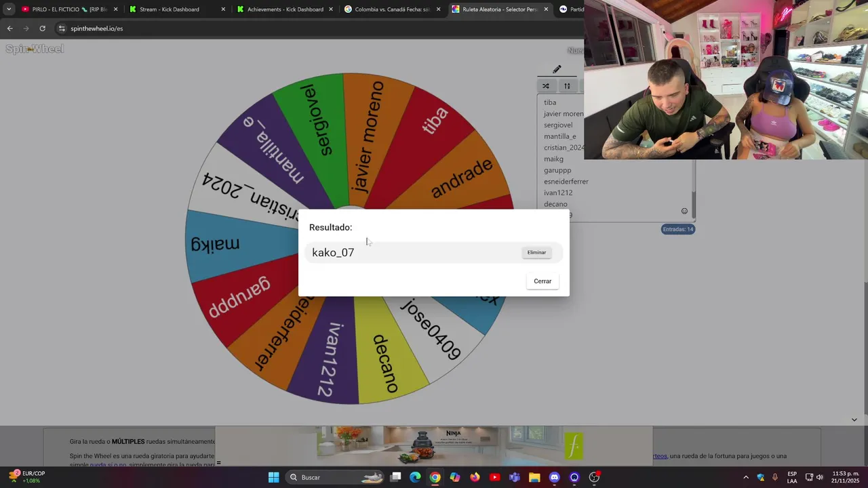Open Microsoft Teams from the taskbar
868x488 pixels.
point(515,477)
